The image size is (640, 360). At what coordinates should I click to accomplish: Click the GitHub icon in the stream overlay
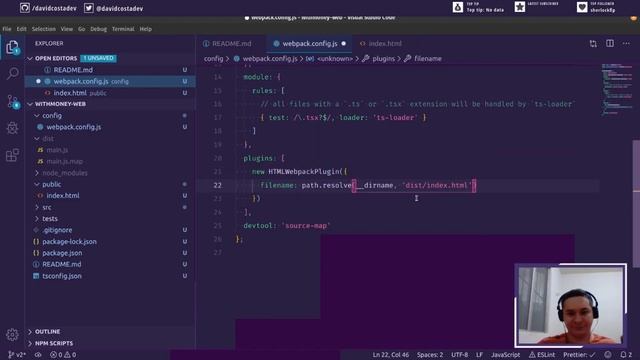pyautogui.click(x=24, y=8)
